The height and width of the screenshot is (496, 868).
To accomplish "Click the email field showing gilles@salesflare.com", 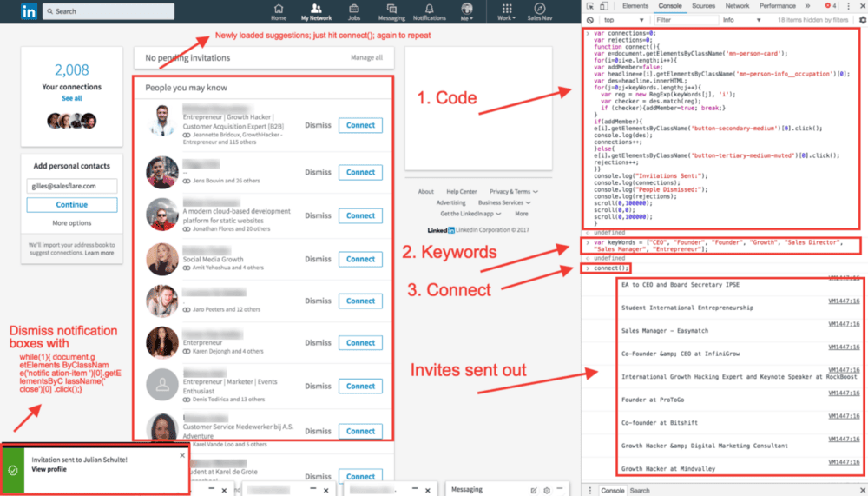I will pyautogui.click(x=71, y=186).
